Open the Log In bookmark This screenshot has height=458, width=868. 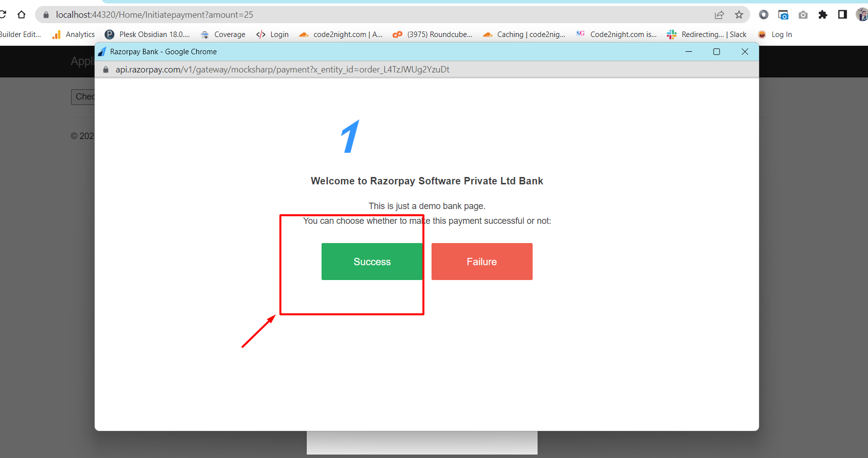click(x=775, y=35)
